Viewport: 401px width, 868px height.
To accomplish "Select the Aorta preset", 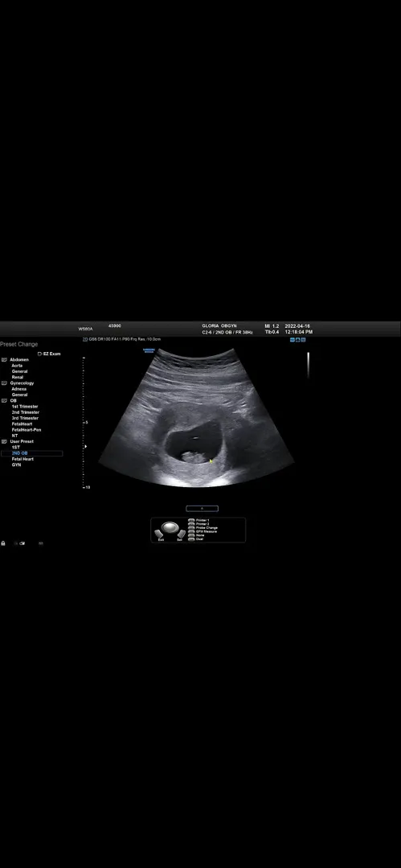I will (x=17, y=366).
